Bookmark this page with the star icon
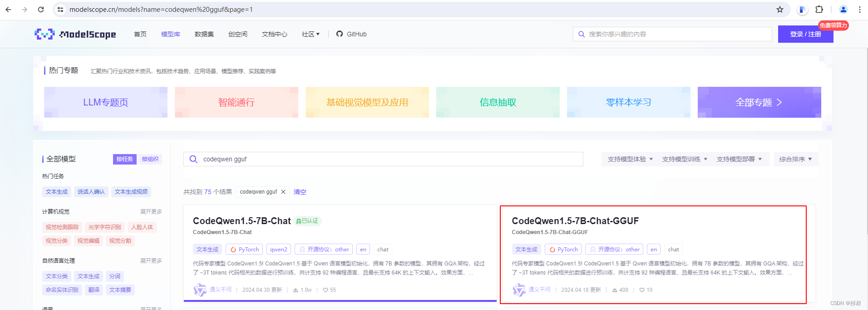This screenshot has width=868, height=310. tap(780, 10)
